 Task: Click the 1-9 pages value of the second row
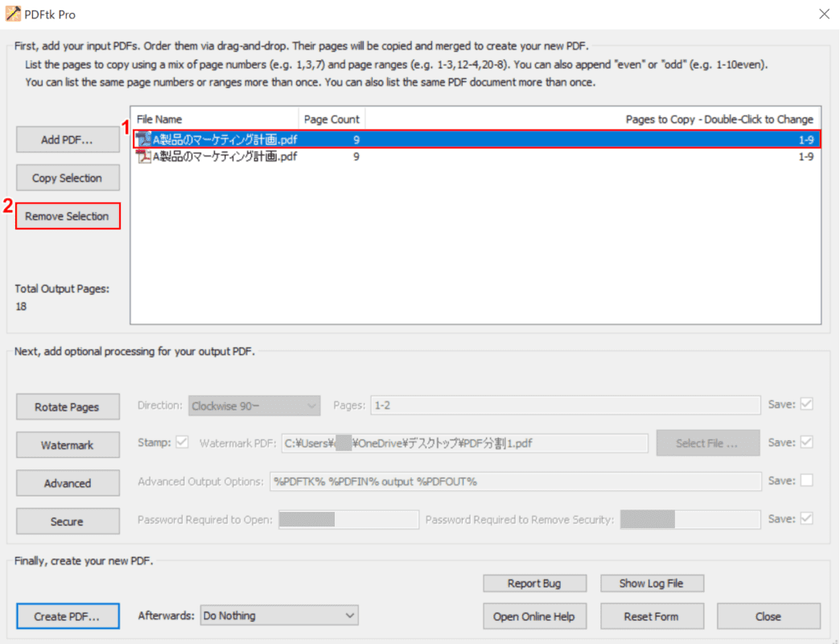tap(806, 156)
